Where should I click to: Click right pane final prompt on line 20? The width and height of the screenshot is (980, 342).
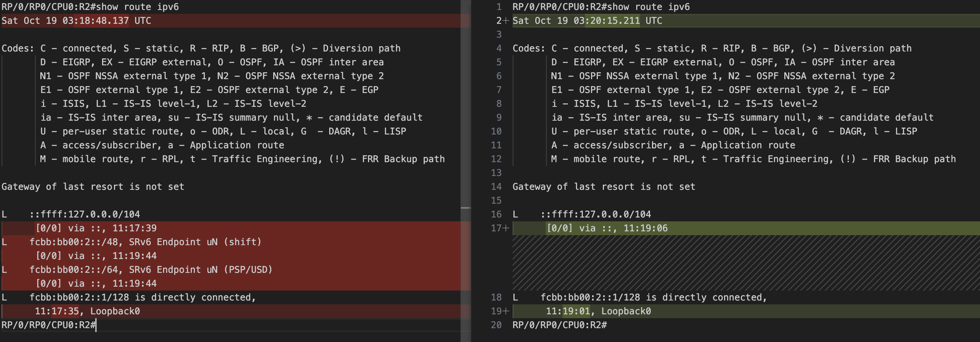(x=559, y=325)
